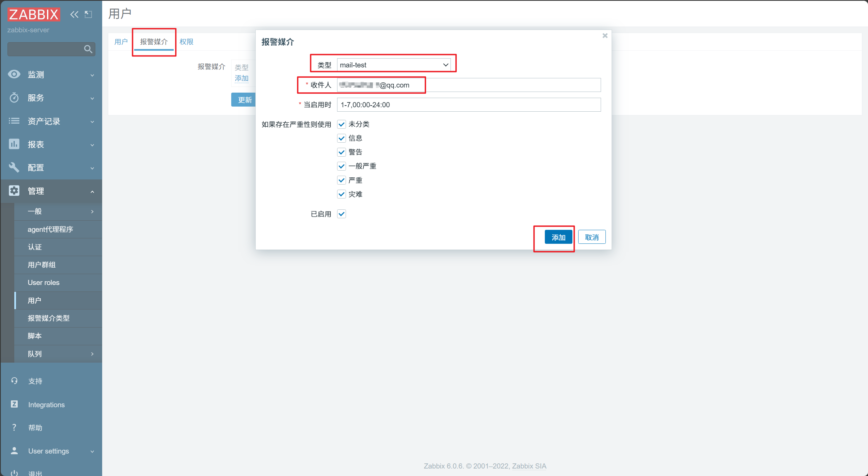Uncheck the 未分类 severity checkbox
This screenshot has height=476, width=868.
click(341, 124)
